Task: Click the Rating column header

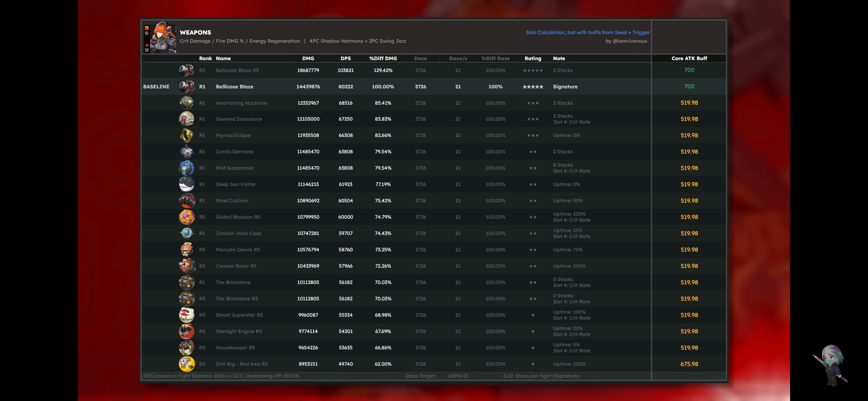Action: click(x=533, y=58)
